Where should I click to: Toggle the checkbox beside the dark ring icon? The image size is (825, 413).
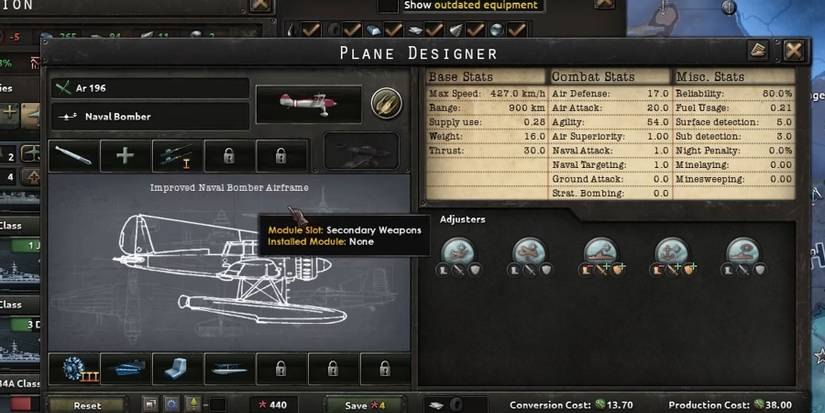352,29
